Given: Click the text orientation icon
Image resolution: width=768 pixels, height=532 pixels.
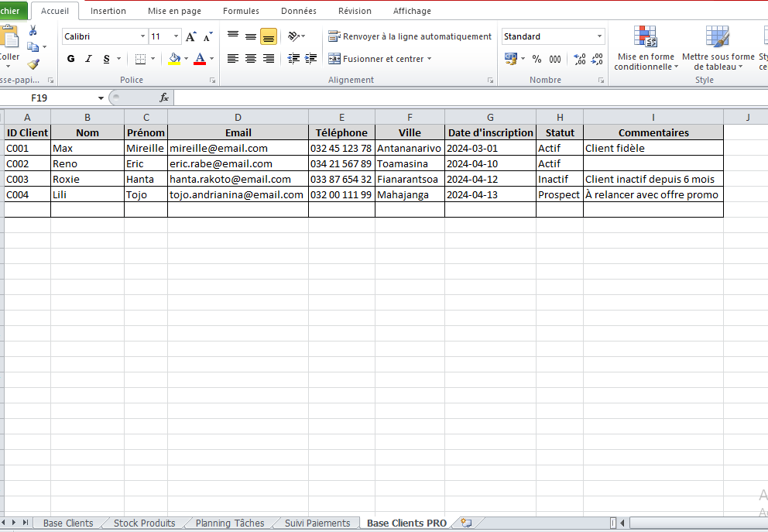Looking at the screenshot, I should (293, 36).
